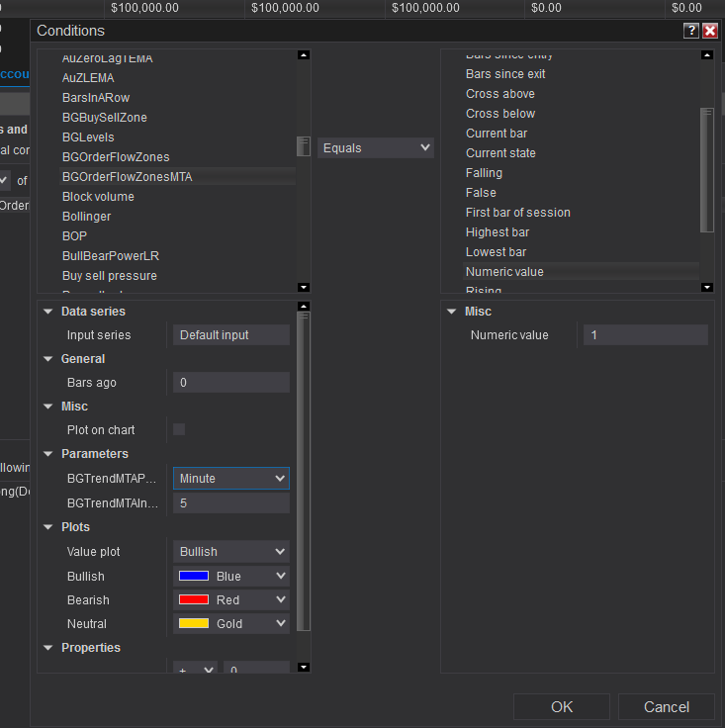Click the right condition list scrollbar thumb
Viewport: 725px width, 728px height.
(707, 170)
